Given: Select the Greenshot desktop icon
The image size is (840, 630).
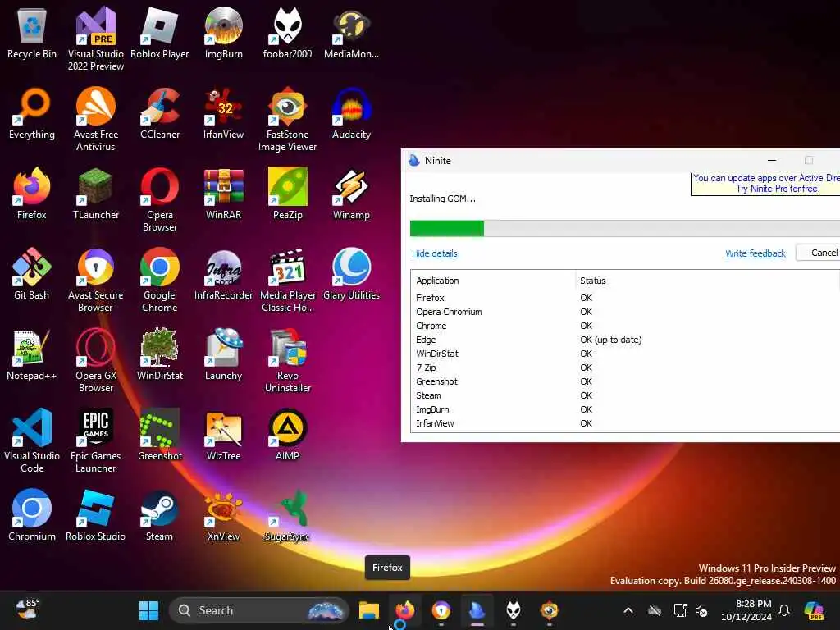Looking at the screenshot, I should coord(160,435).
